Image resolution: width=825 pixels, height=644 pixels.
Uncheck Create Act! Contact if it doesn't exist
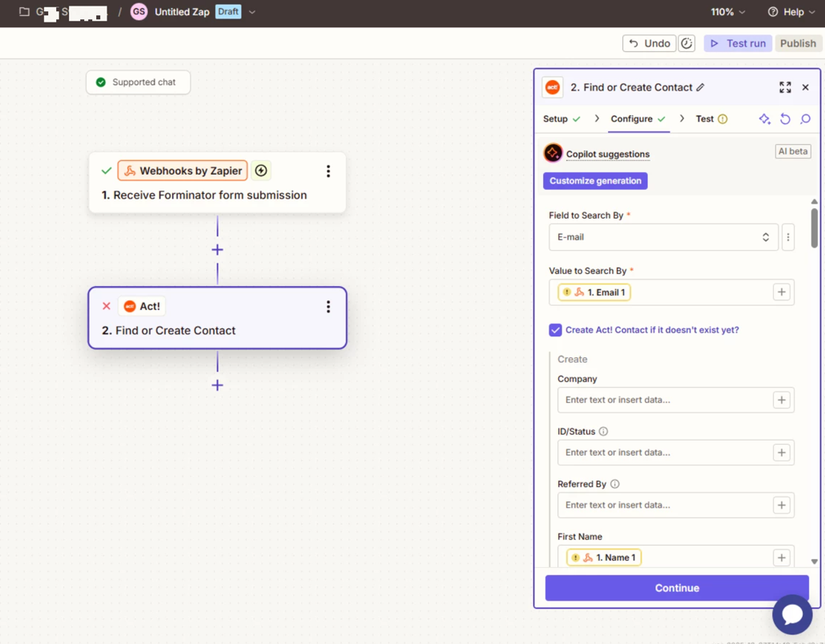(x=555, y=330)
